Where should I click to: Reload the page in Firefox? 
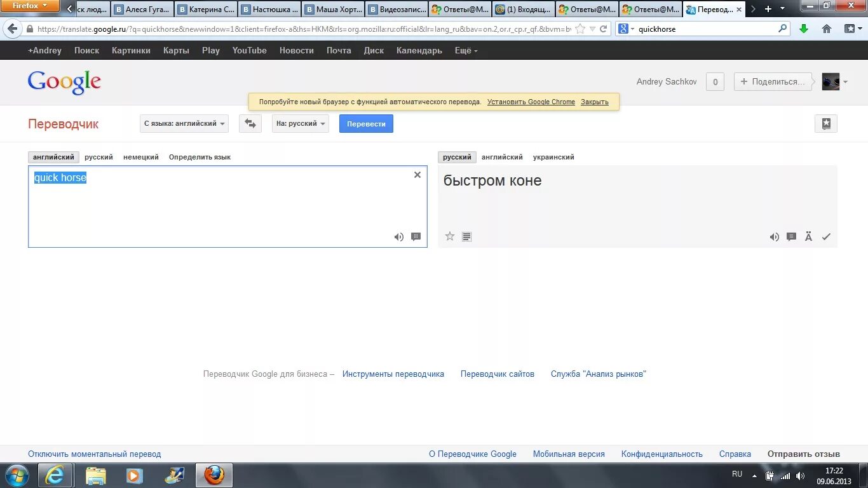[x=604, y=29]
